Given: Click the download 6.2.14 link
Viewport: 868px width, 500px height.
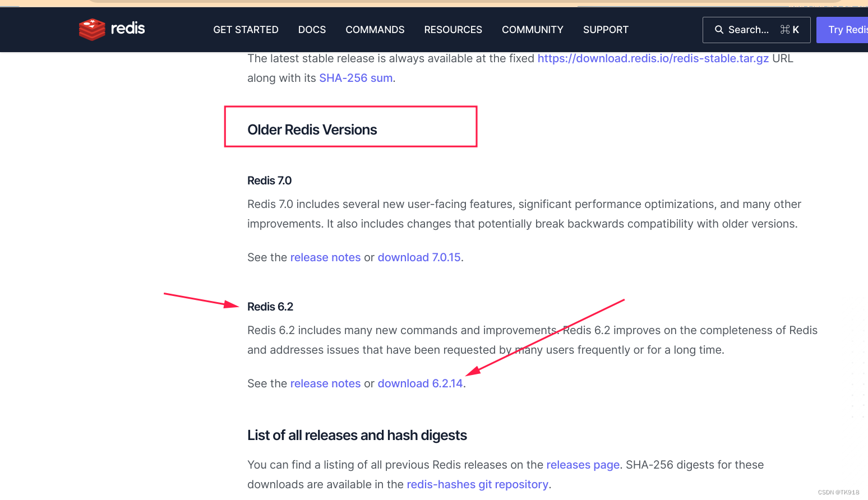Looking at the screenshot, I should (x=421, y=383).
